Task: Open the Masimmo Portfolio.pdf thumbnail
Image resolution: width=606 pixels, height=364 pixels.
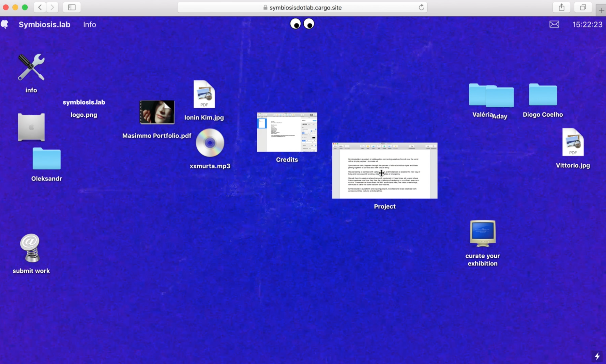Action: [x=157, y=112]
